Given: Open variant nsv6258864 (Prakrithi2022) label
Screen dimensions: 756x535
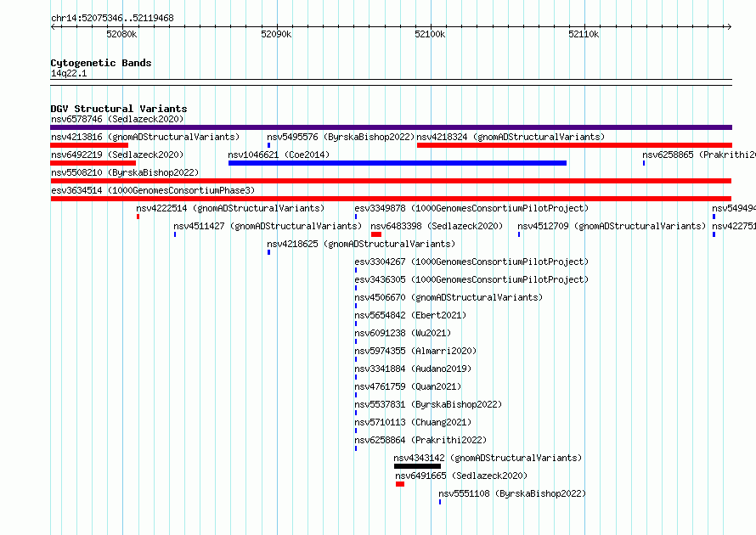Looking at the screenshot, I should (x=421, y=440).
